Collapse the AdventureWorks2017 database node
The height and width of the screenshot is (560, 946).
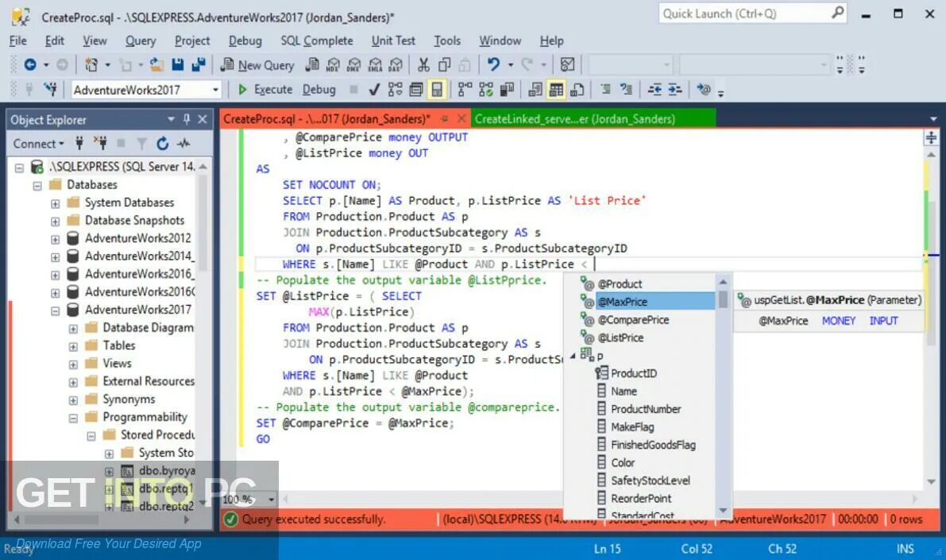tap(55, 311)
